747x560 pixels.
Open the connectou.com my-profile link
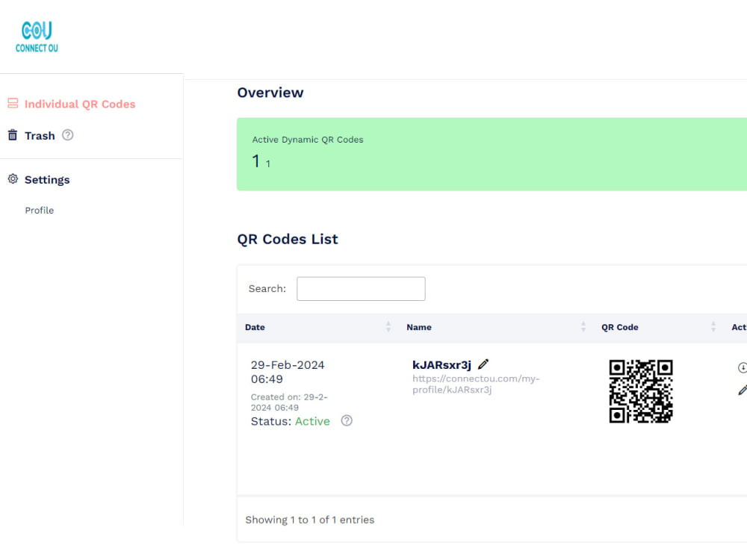coord(476,385)
